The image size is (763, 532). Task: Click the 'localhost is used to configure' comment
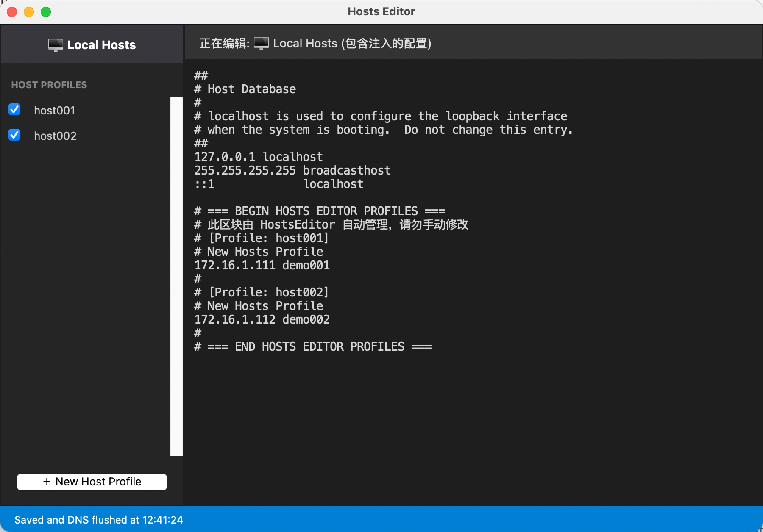[x=381, y=116]
